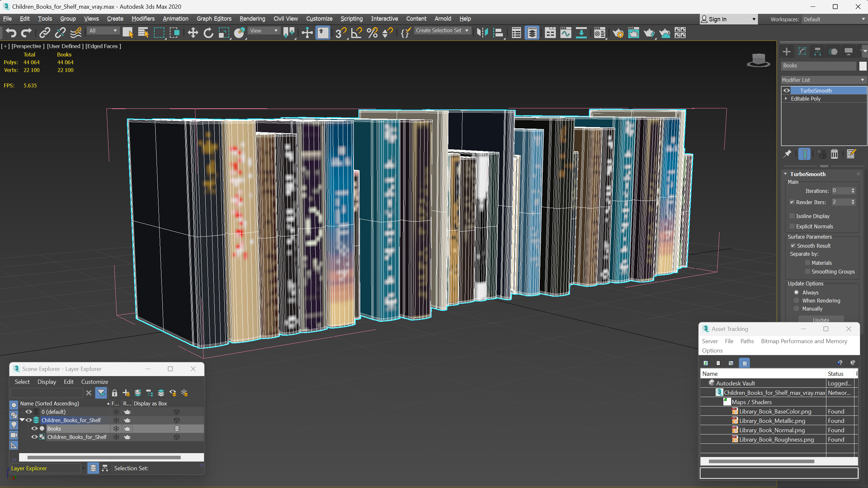Open Paths menu in Asset Tracking
Screen dimensions: 868x488
[747, 341]
